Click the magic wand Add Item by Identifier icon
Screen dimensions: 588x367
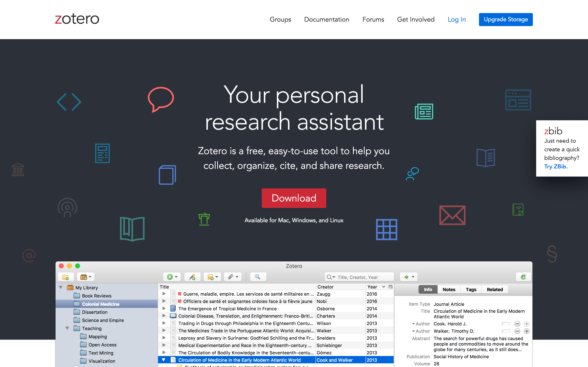[x=192, y=277]
